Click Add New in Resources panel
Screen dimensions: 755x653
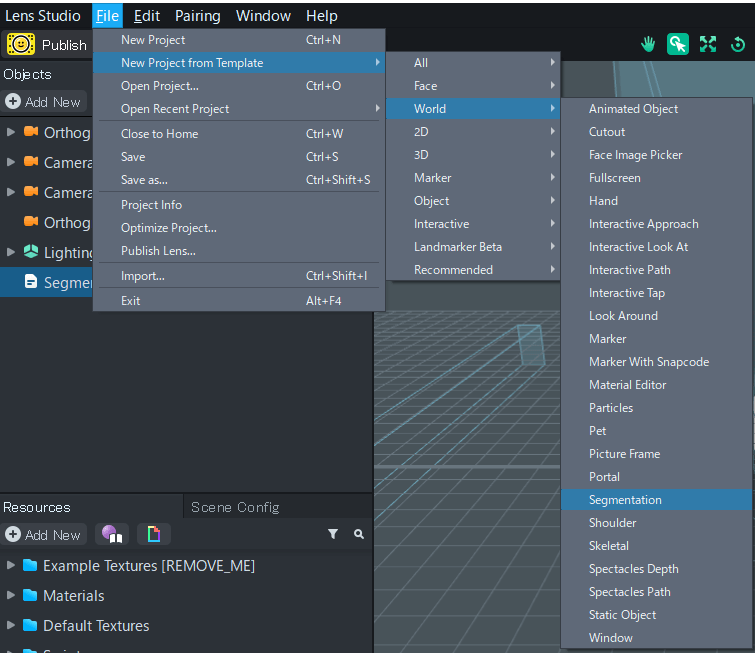pyautogui.click(x=43, y=535)
